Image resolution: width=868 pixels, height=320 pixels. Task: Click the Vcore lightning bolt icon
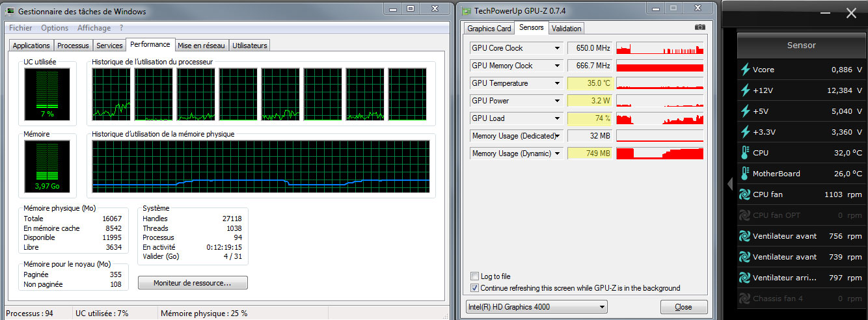745,70
